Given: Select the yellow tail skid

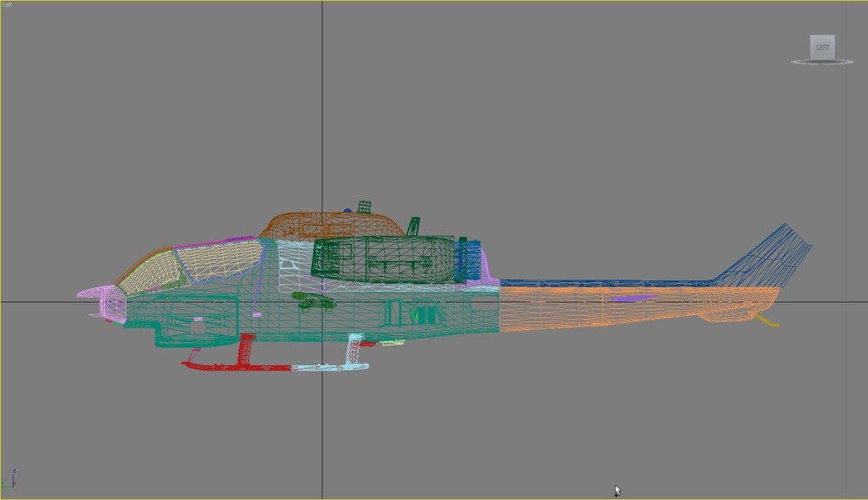Looking at the screenshot, I should pos(768,320).
